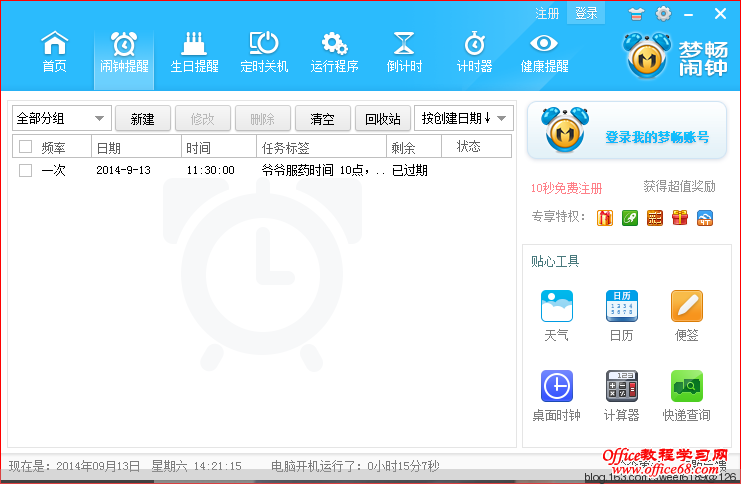Screen dimensions: 741x484
Task: Open the 定时关机 scheduled shutdown tab
Action: pyautogui.click(x=264, y=52)
